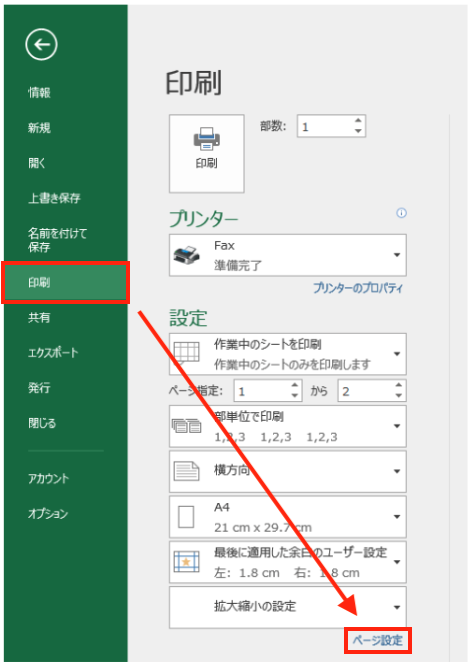This screenshot has width=475, height=667.
Task: Click 上書き保存 in the sidebar
Action: click(x=54, y=198)
